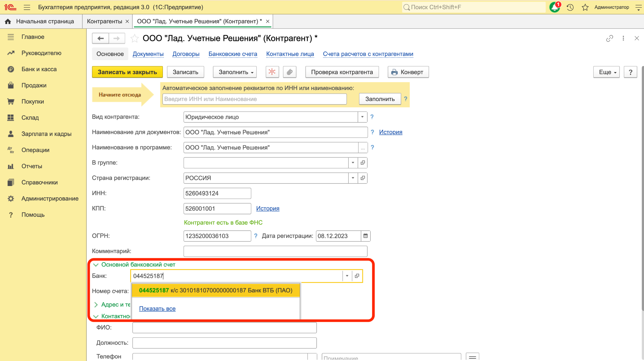Open the hamburger sections menu

click(x=27, y=7)
